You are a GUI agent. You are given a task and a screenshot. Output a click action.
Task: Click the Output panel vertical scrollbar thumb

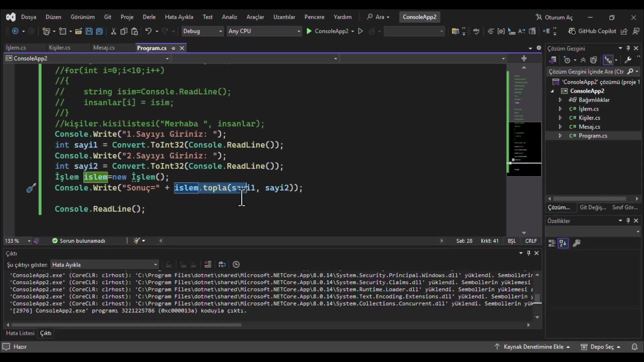click(537, 298)
